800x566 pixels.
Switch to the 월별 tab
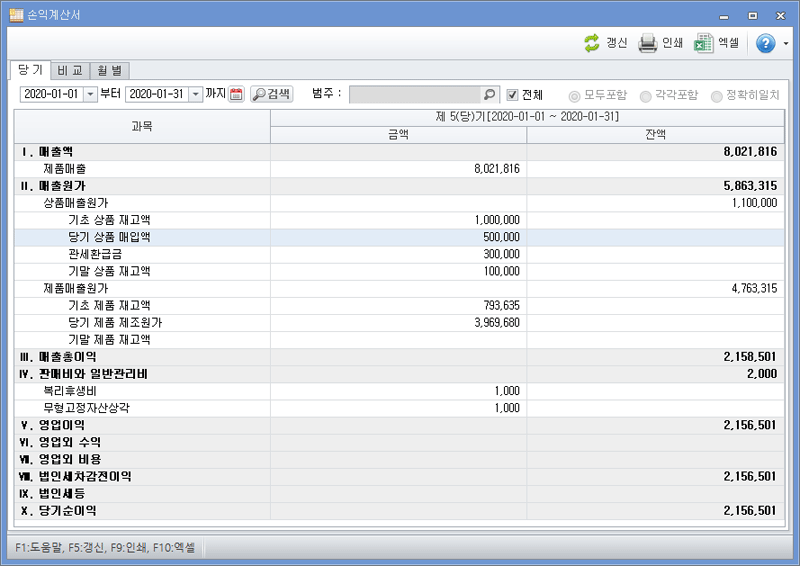click(x=109, y=71)
